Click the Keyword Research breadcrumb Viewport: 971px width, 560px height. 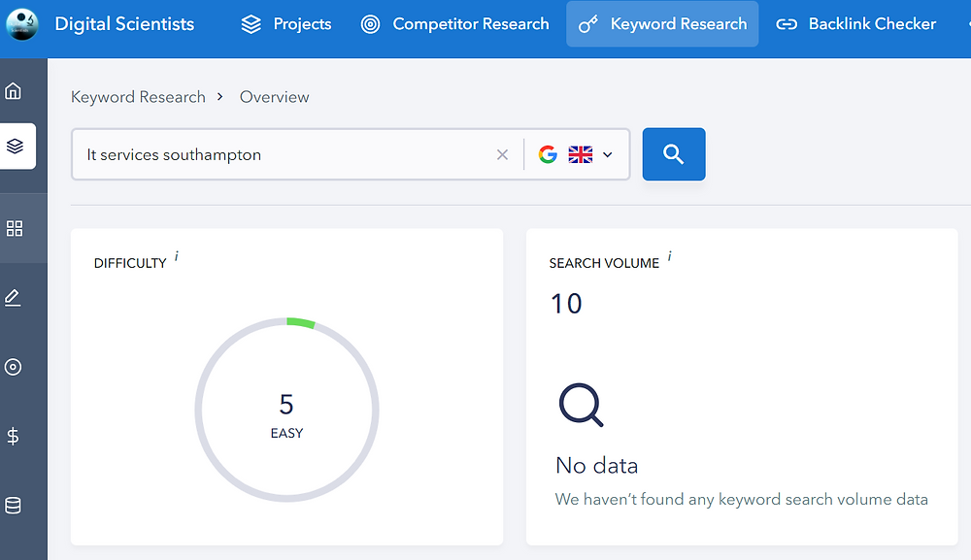[138, 97]
